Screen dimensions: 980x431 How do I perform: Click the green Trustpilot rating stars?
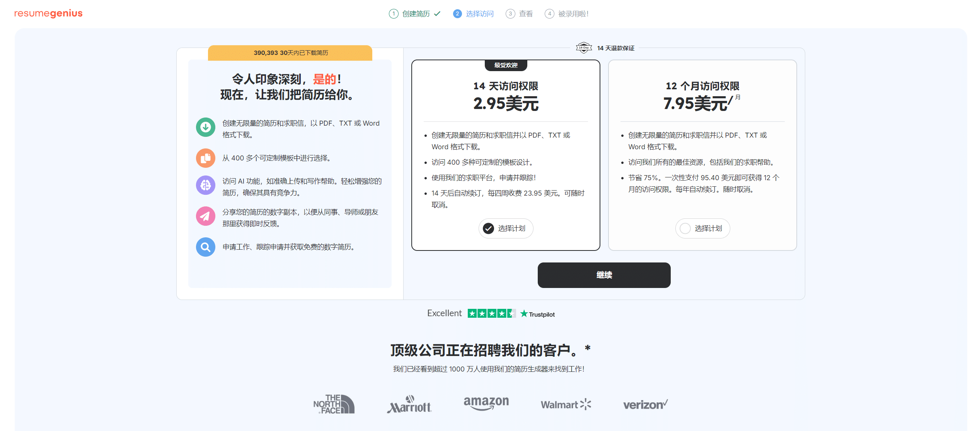pos(492,313)
